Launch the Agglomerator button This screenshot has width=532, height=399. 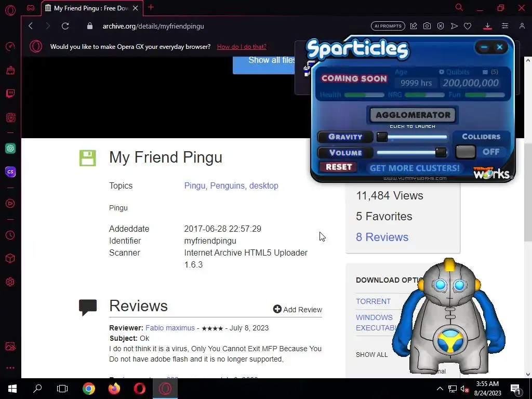click(x=413, y=115)
